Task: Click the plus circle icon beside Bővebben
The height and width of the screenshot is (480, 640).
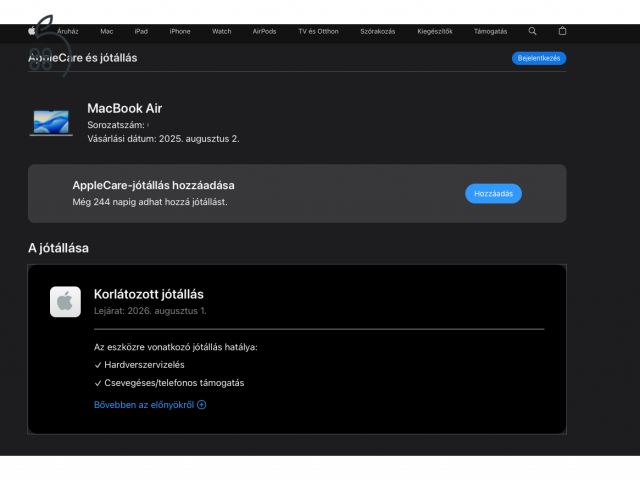Action: coord(202,405)
